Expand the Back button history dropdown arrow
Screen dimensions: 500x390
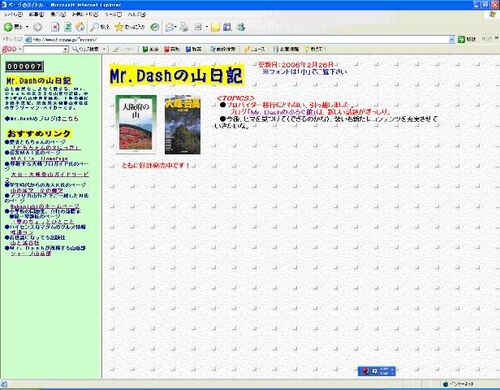click(27, 27)
